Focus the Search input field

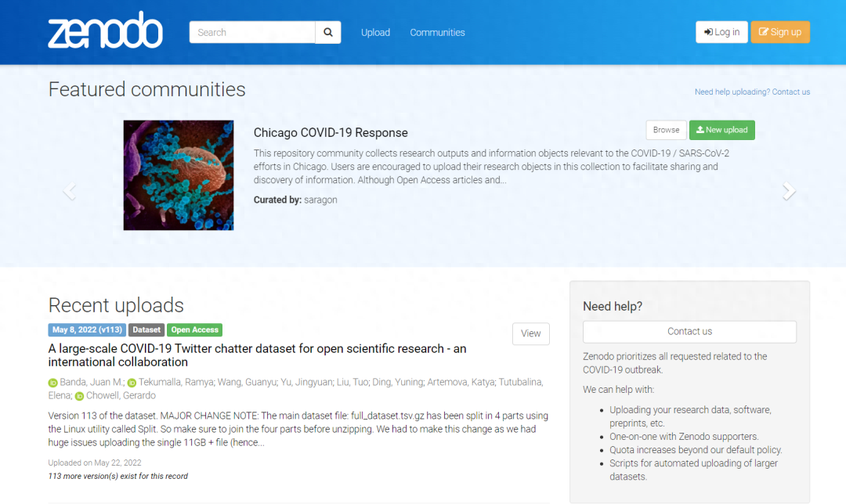[x=252, y=32]
